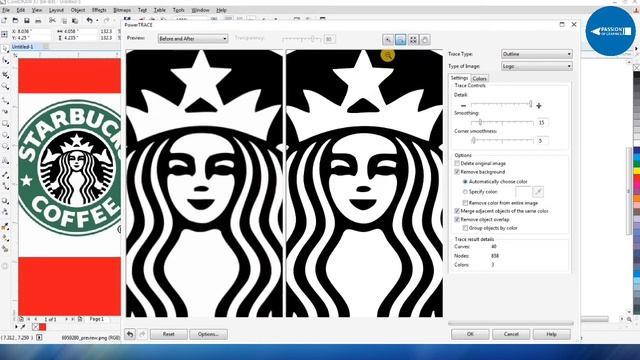Open the Bitmaps menu
Viewport: 640px width, 360px height.
click(122, 10)
